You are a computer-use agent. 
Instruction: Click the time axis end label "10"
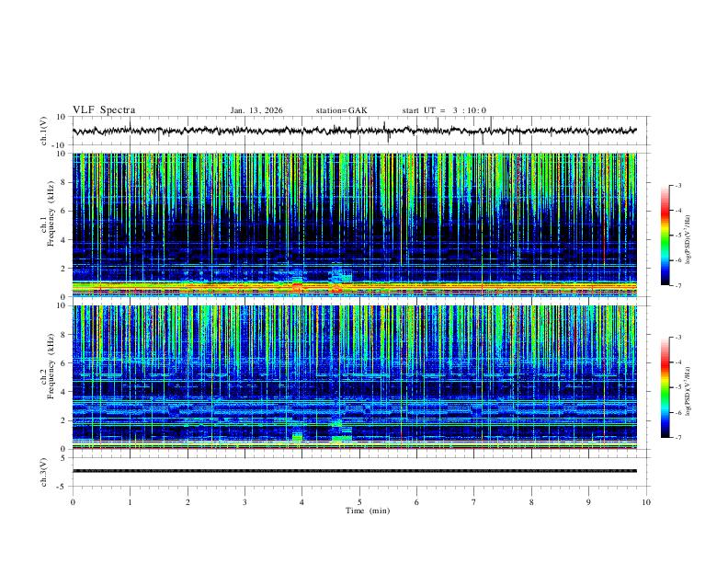coord(646,502)
